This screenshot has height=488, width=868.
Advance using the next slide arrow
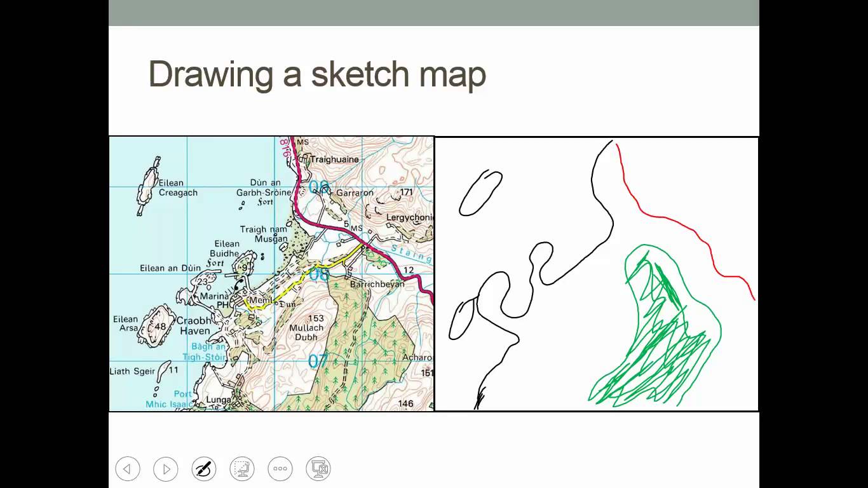click(x=166, y=468)
